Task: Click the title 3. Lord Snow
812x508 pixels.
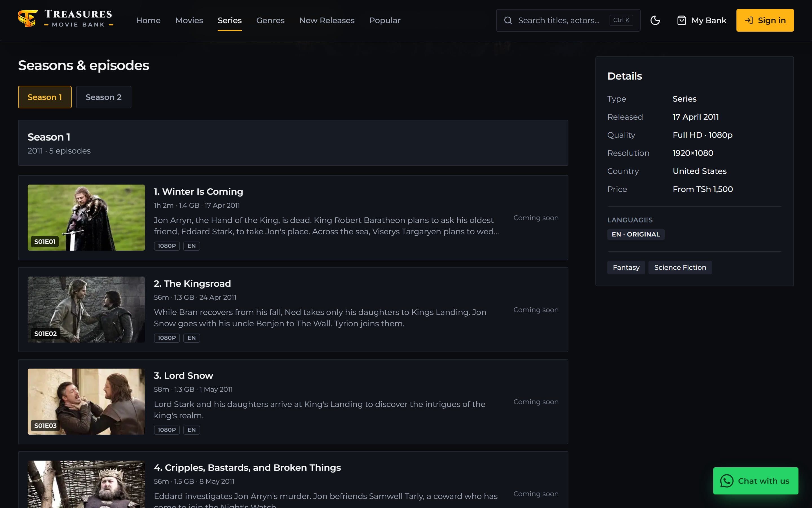Action: point(183,376)
